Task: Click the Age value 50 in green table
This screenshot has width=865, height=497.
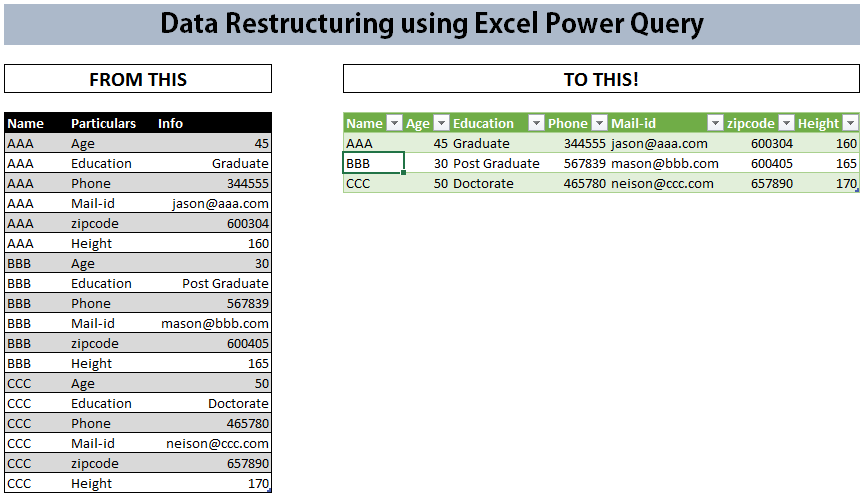Action: 440,183
